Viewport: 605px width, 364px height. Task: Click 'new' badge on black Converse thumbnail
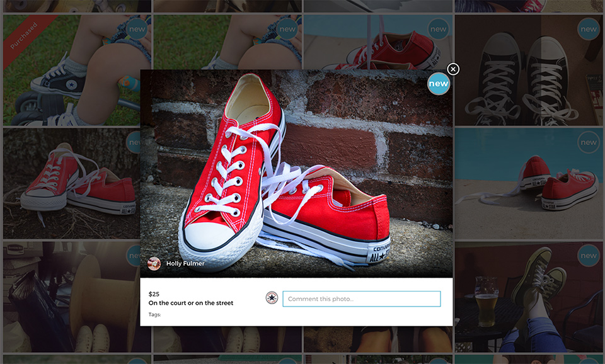click(589, 29)
